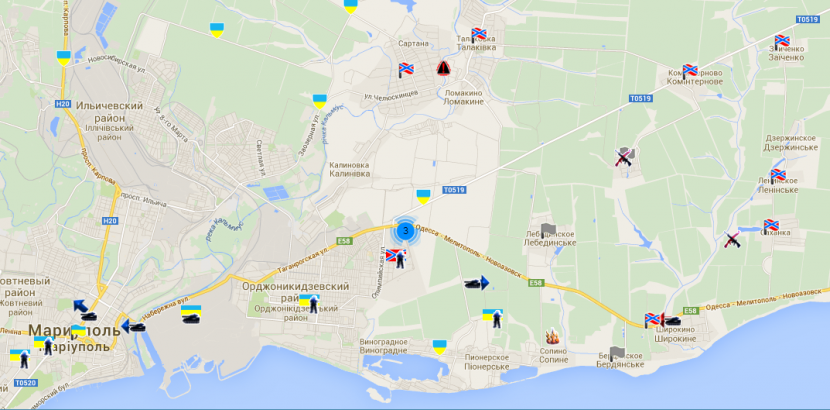Click Ukrainian soldier marker in Ordzhonikidze district

[x=313, y=301]
